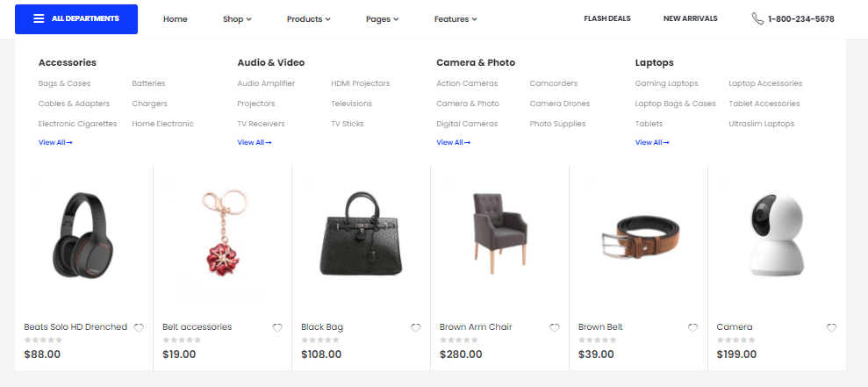Add Camera product to wishlist
This screenshot has height=387, width=868.
pos(831,327)
